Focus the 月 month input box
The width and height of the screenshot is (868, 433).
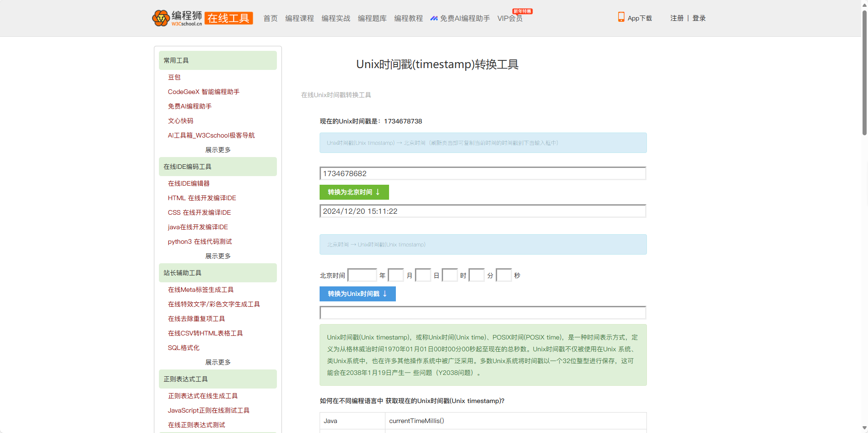point(396,275)
